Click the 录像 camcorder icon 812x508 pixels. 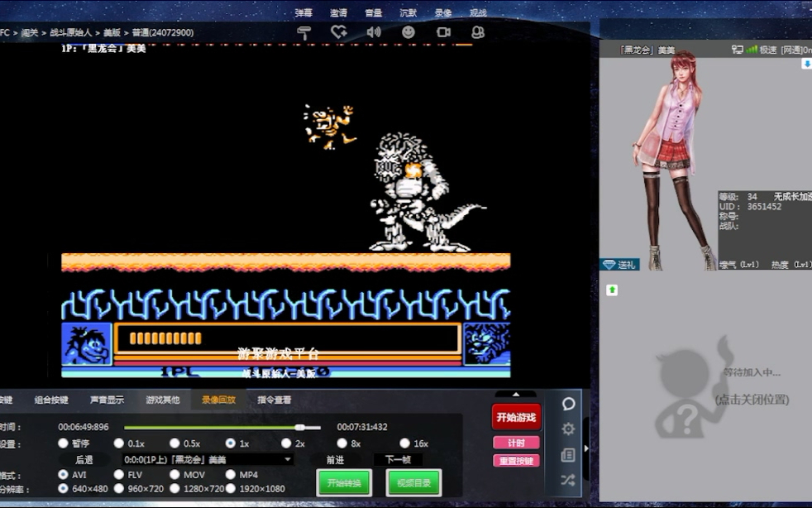[443, 32]
